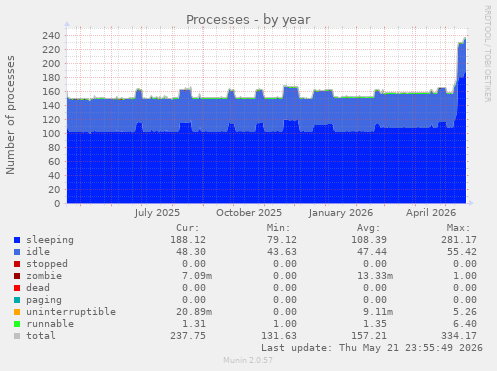Click the uninterruptible current value 20.89m
Image resolution: width=497 pixels, height=371 pixels.
click(194, 312)
